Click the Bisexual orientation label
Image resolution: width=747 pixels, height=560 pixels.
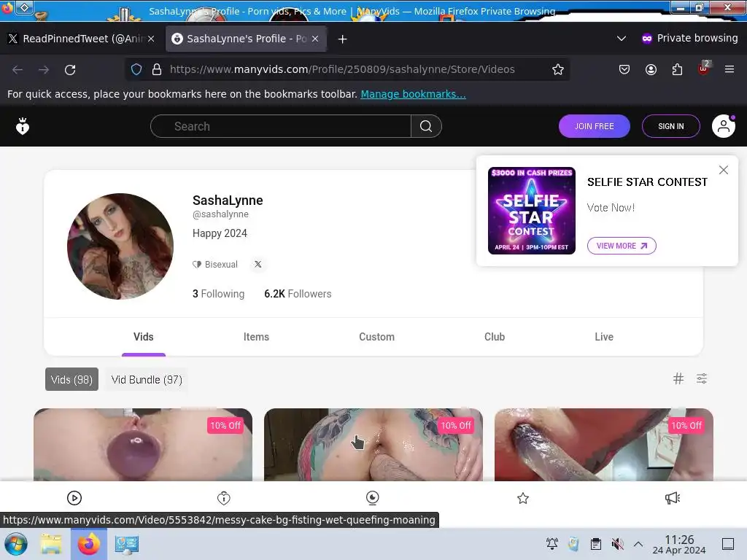point(215,264)
